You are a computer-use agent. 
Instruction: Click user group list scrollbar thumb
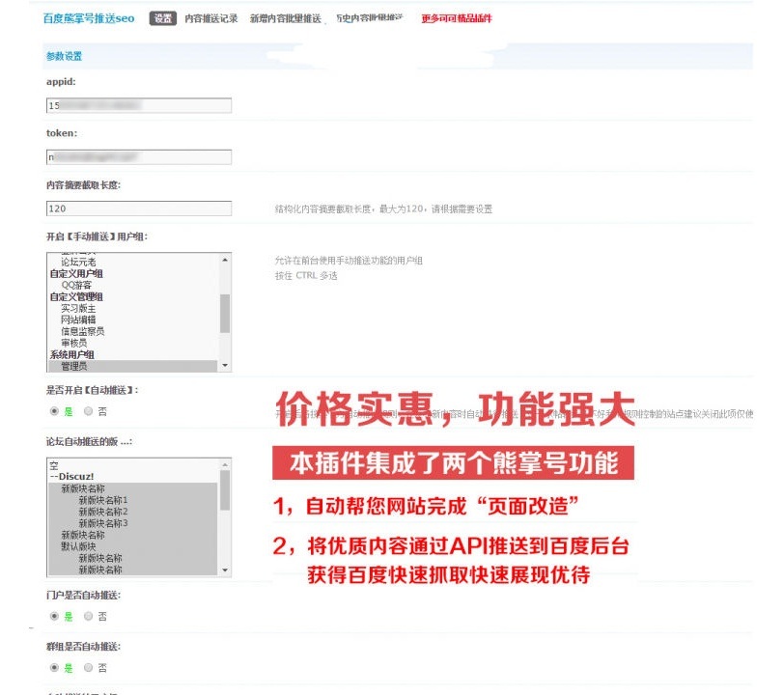click(x=225, y=314)
